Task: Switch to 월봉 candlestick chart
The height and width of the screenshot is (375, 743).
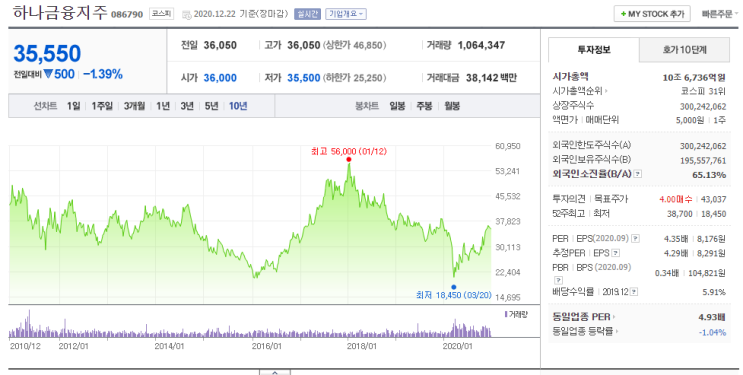Action: pyautogui.click(x=452, y=106)
